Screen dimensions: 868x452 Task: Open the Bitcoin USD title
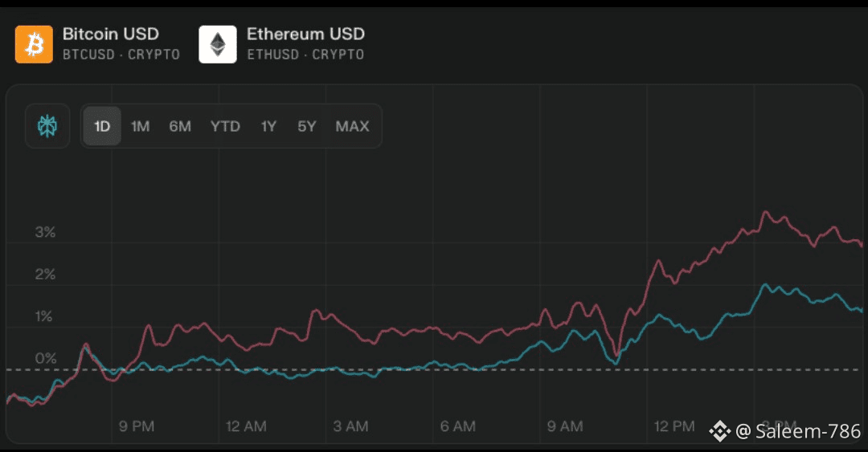(x=111, y=34)
